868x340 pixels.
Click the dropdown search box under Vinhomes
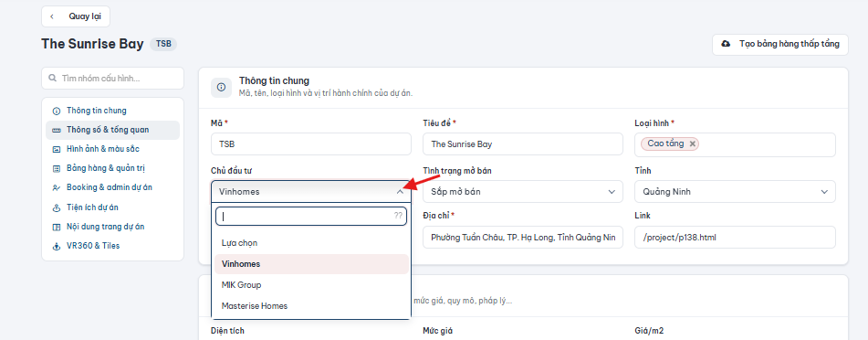pyautogui.click(x=311, y=217)
